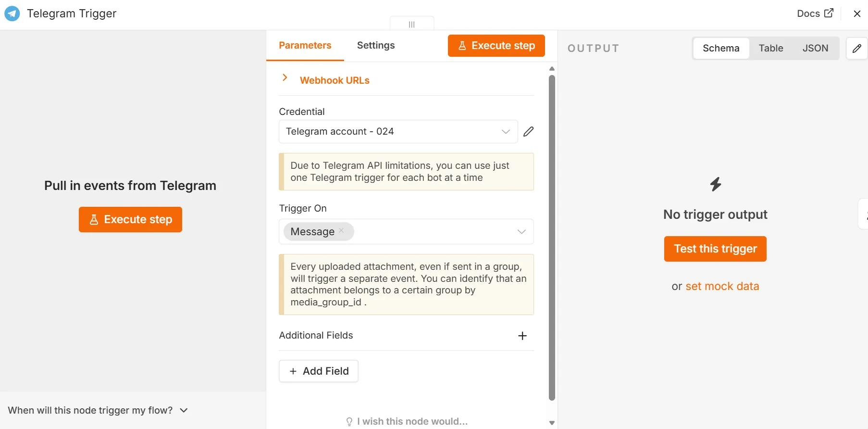Remove the Message tag via x icon
This screenshot has width=868, height=429.
click(341, 231)
